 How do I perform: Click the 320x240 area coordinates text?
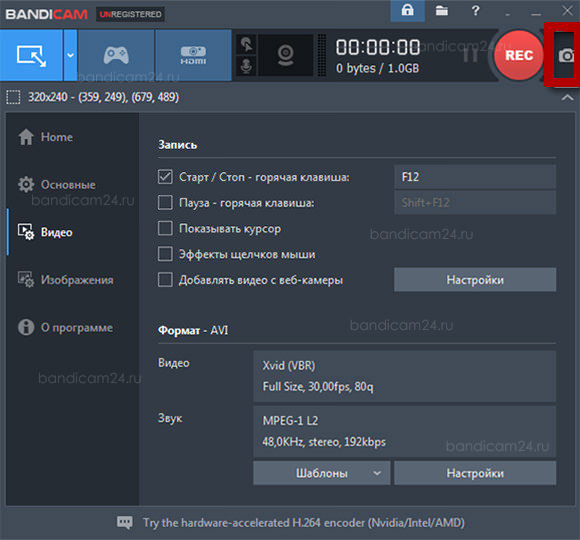pos(104,97)
